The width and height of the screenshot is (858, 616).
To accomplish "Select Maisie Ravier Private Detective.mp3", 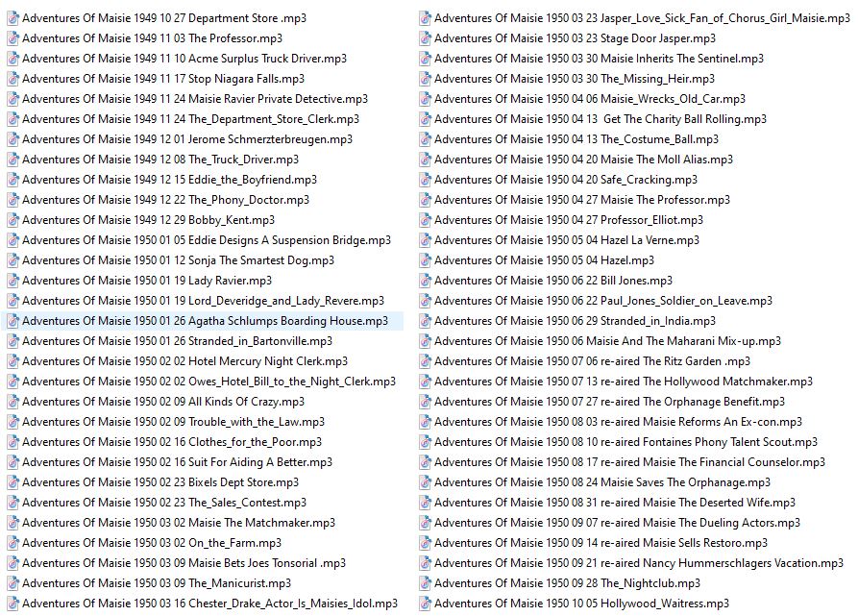I will [x=195, y=99].
